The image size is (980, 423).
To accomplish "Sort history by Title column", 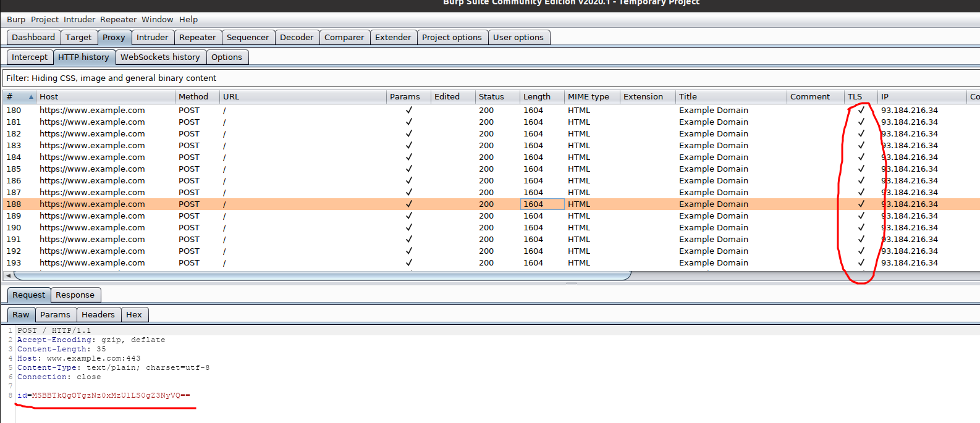I will pyautogui.click(x=731, y=97).
